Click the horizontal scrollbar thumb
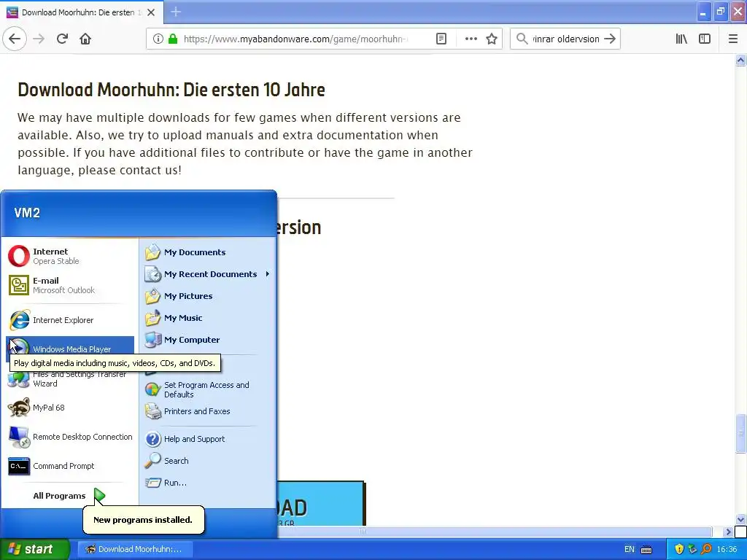The width and height of the screenshot is (747, 560). click(x=362, y=532)
